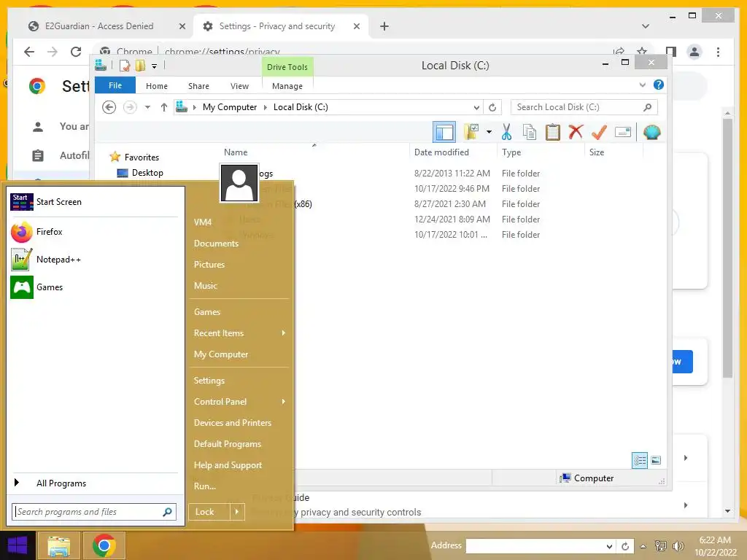Click the Explorer address bar refresh icon
The image size is (747, 560).
[x=492, y=107]
